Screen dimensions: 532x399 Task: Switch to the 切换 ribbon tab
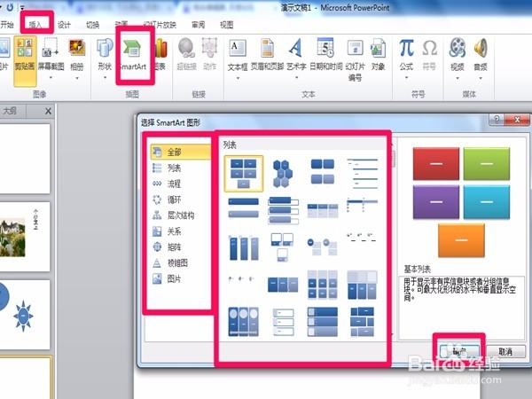tap(92, 25)
